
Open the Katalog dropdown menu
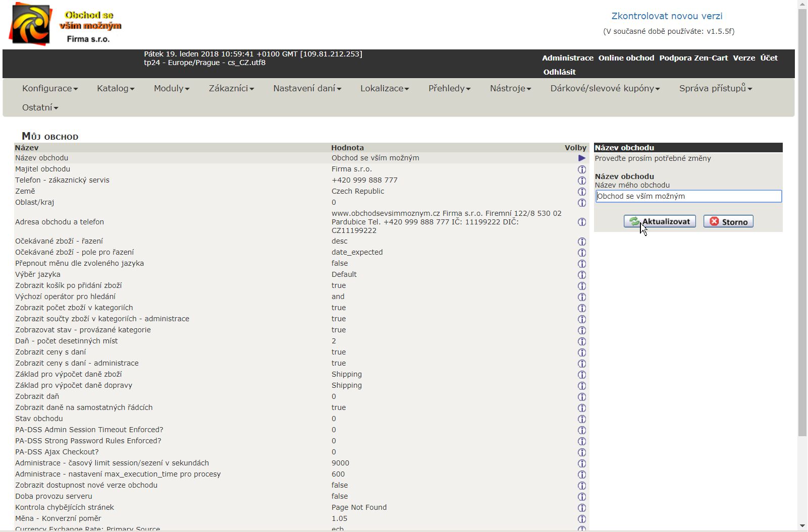click(x=116, y=88)
